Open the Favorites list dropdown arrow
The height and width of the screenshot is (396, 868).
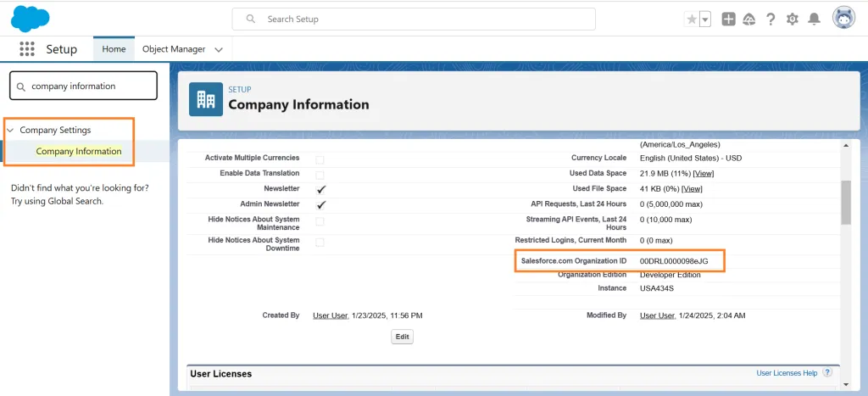tap(705, 20)
